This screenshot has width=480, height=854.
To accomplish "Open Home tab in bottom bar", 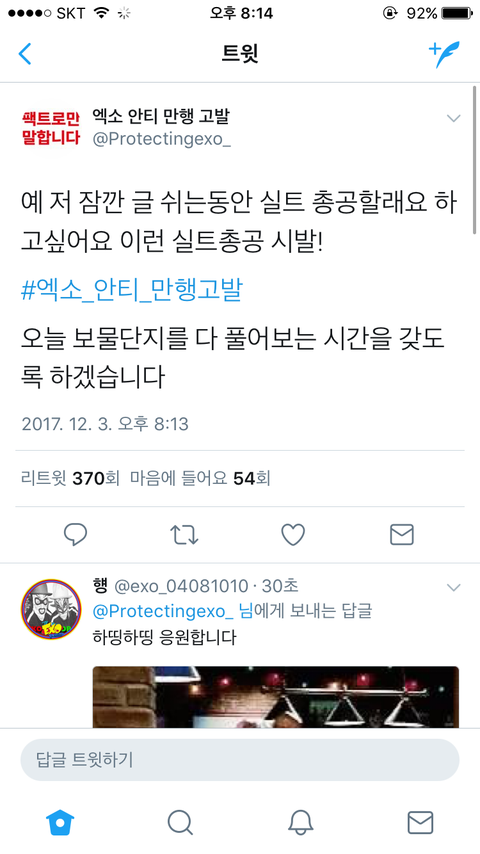I will (60, 822).
